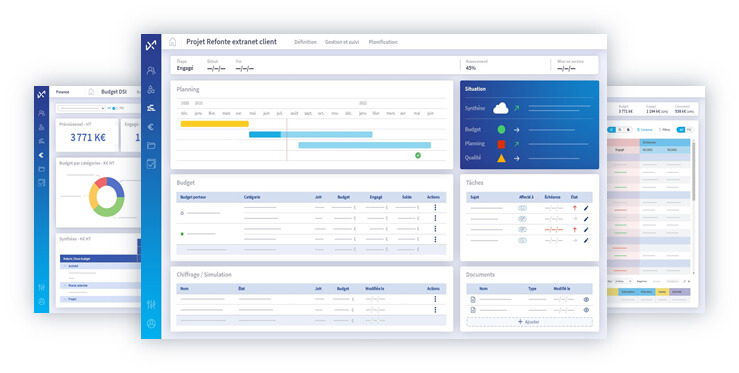This screenshot has height=373, width=739.
Task: Open the people icon in project window sidebar
Action: (151, 71)
